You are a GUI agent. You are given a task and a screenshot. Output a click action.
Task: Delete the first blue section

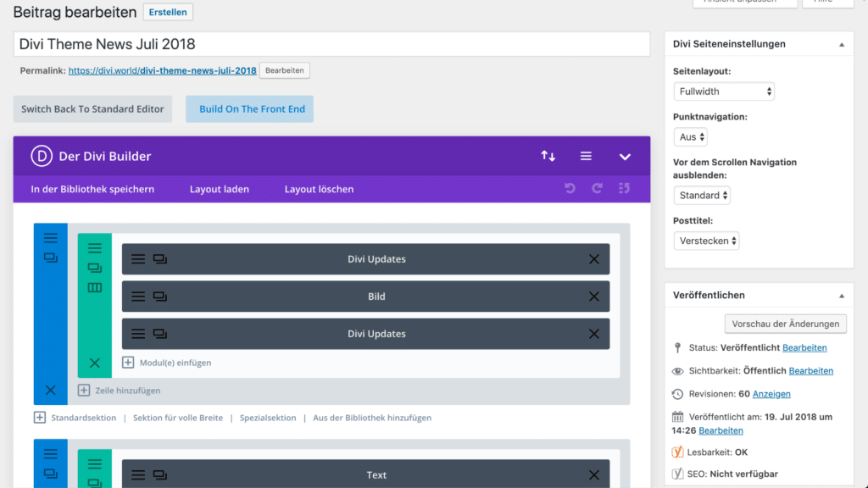click(x=50, y=390)
